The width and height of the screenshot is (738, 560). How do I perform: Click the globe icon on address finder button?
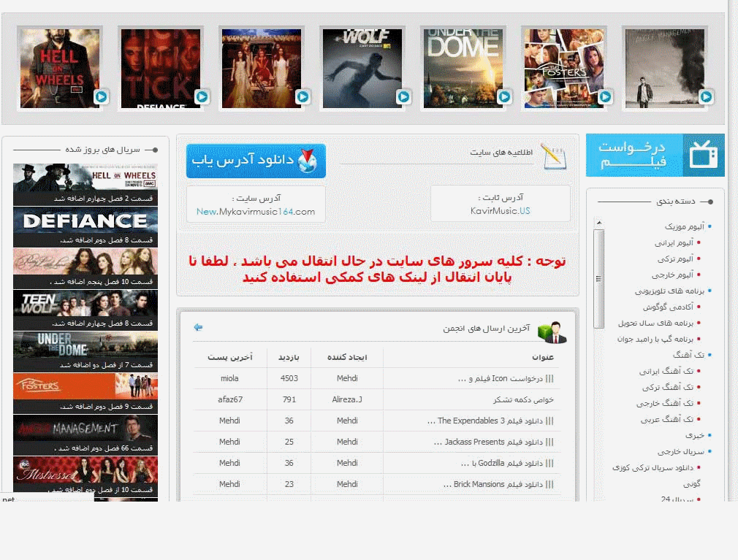tap(308, 161)
